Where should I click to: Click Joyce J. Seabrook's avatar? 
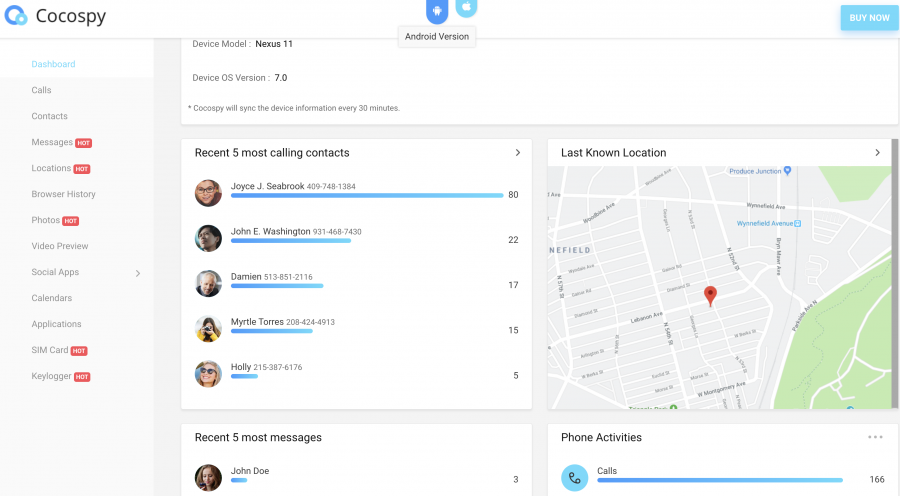(x=208, y=193)
